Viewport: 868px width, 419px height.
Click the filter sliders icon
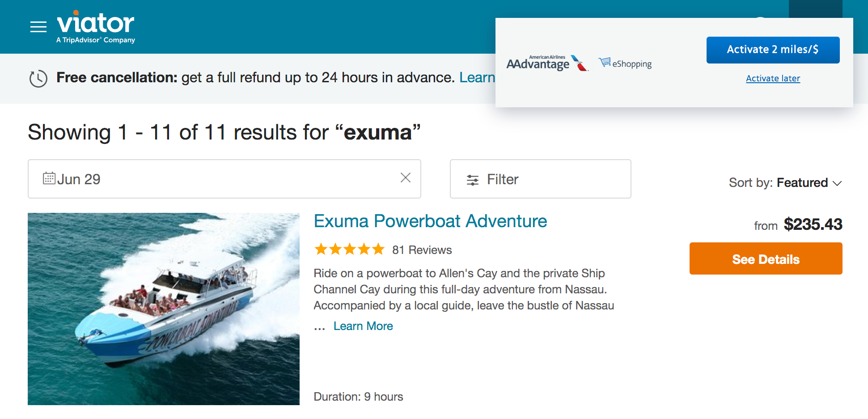[473, 180]
